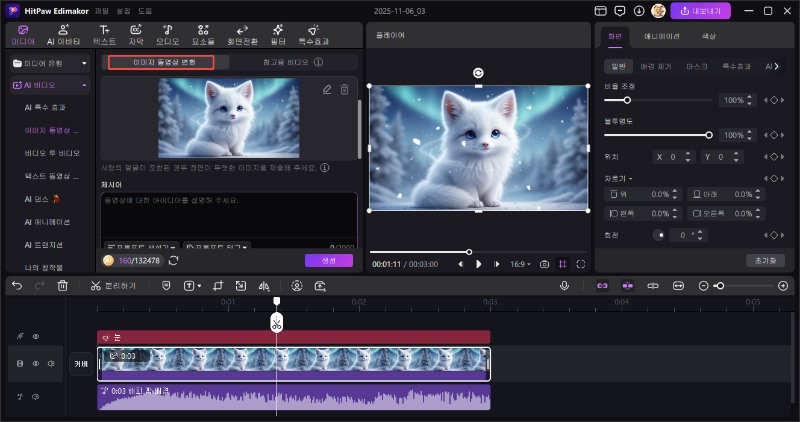Expand the 미디어 은행 dropdown
This screenshot has width=800, height=422.
tap(84, 63)
